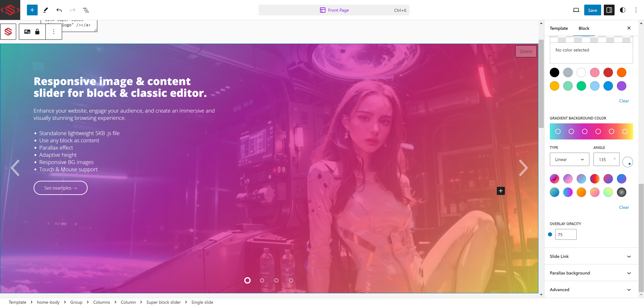644x306 pixels.
Task: Pick the checked magenta gradient preset
Action: [x=554, y=179]
